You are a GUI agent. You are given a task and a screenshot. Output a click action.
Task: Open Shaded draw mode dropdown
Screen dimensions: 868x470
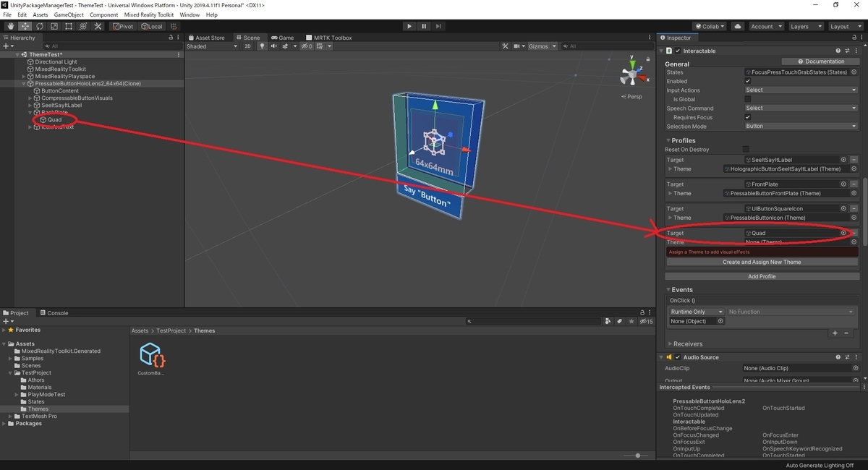click(212, 46)
